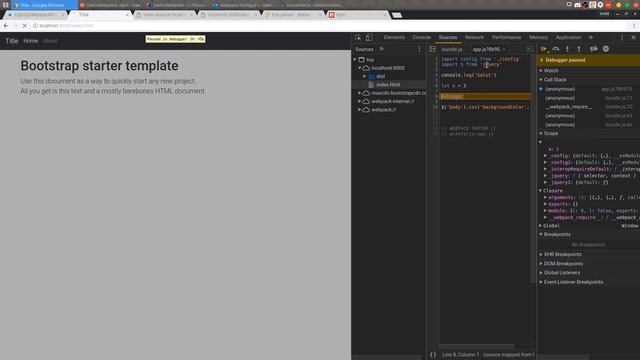Screen dimensions: 640x360
Task: Switch to the Console tab
Action: pyautogui.click(x=422, y=38)
